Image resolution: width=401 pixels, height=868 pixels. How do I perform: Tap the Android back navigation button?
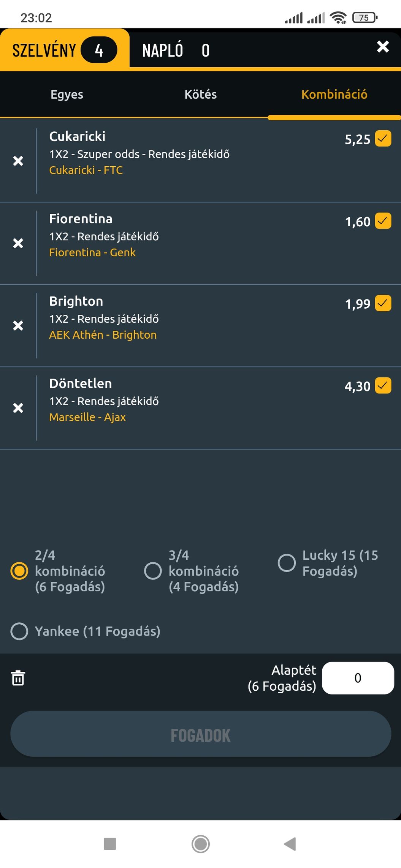[x=290, y=844]
